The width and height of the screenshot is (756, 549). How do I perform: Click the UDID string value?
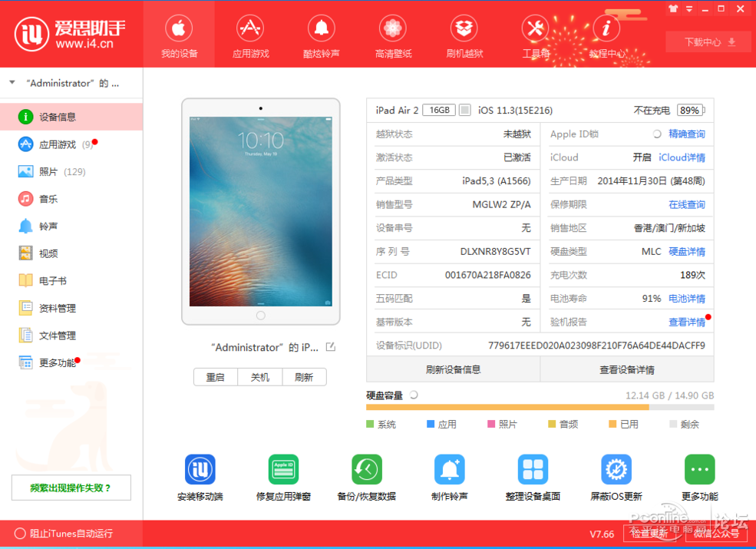pyautogui.click(x=596, y=346)
